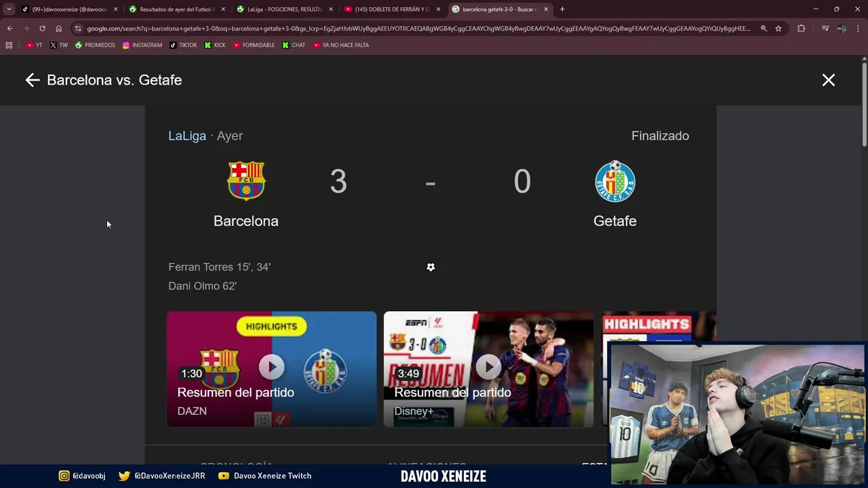Open the zoom magnifier icon in address bar
Screen dimensions: 868x488
point(764,28)
